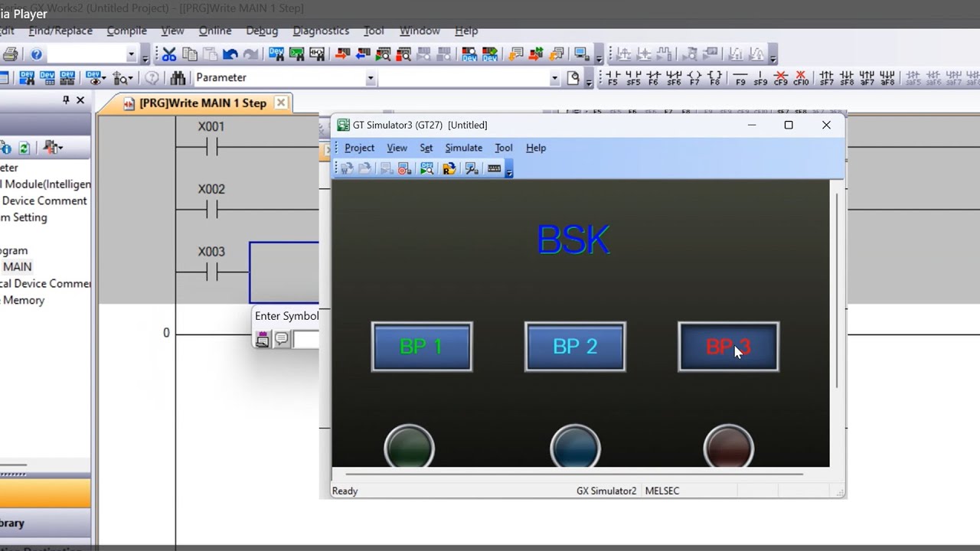
Task: Close the navigation panel with X
Action: 80,100
